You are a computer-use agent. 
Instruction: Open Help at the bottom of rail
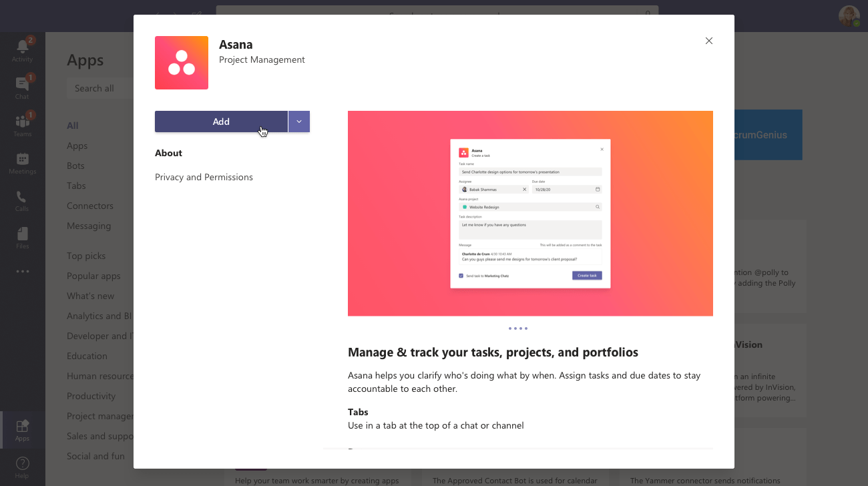point(22,467)
